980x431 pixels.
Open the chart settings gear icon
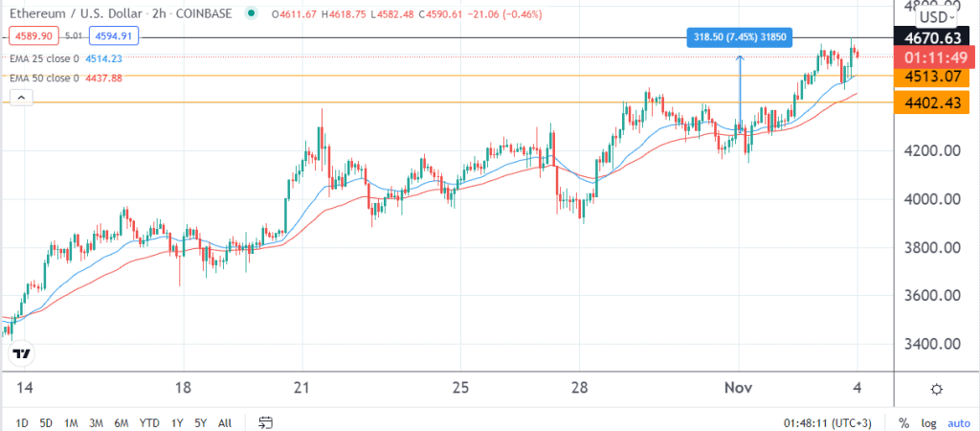coord(936,389)
